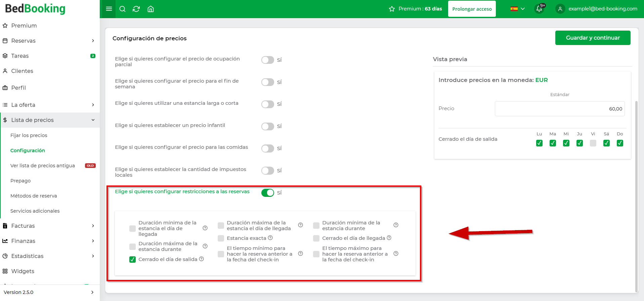Click the Premium star icon in header

(x=392, y=9)
